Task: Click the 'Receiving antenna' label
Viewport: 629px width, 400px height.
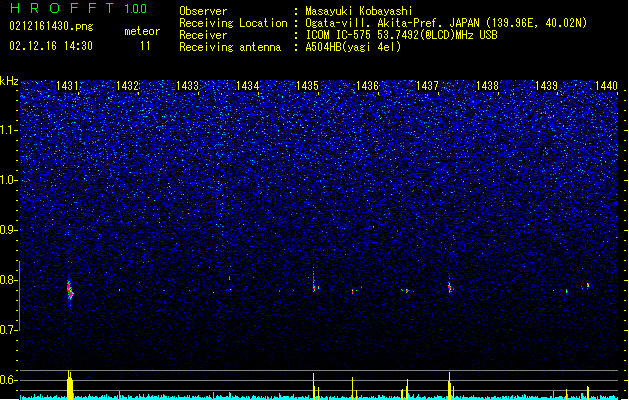Action: pos(230,47)
